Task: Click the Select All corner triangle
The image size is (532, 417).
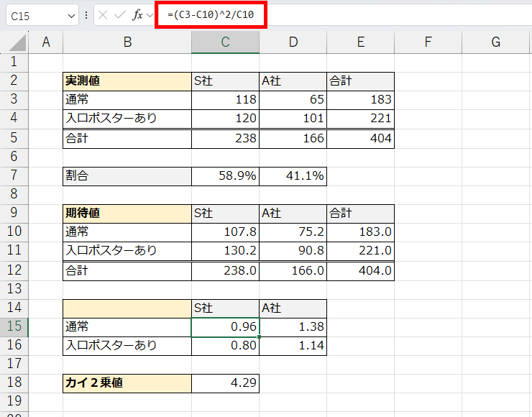Action: (x=14, y=43)
